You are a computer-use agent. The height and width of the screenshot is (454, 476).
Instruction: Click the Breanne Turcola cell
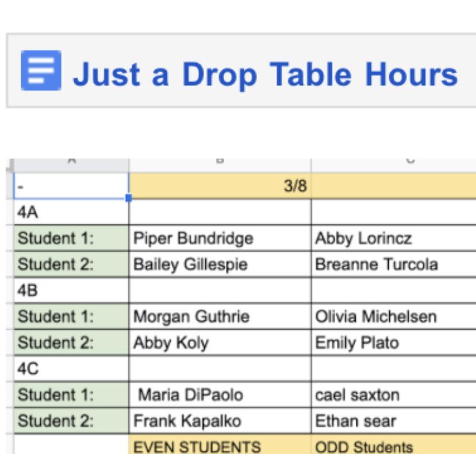coord(393,264)
